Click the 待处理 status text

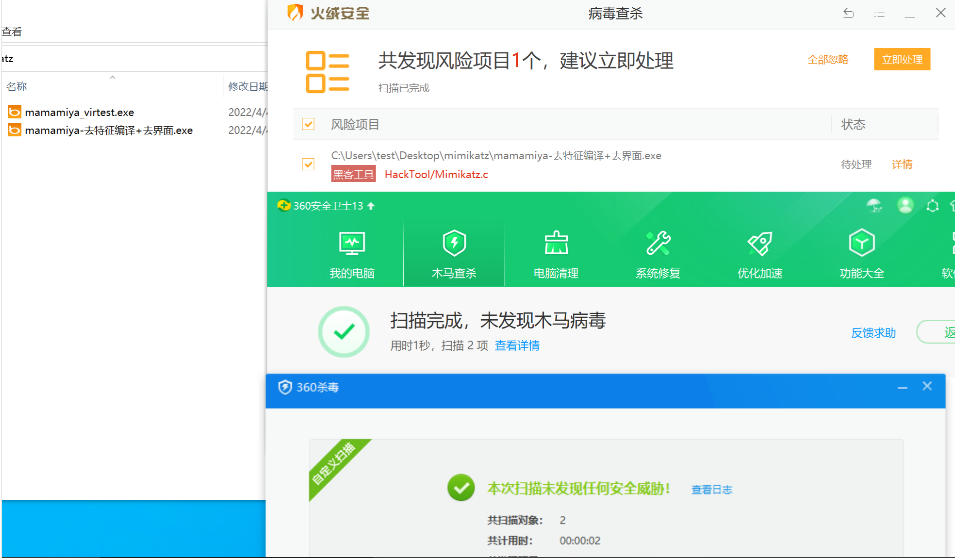pyautogui.click(x=856, y=164)
